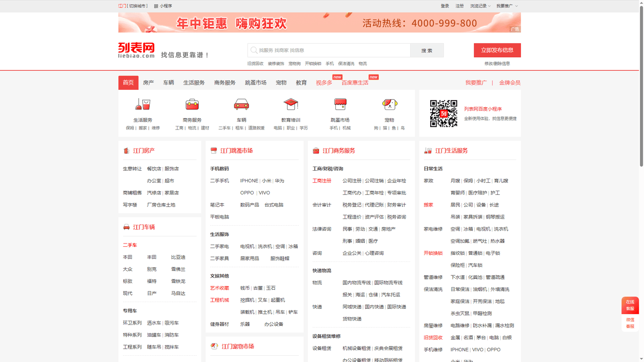Click the 江门房产 section icon
This screenshot has width=644, height=362.
point(127,151)
